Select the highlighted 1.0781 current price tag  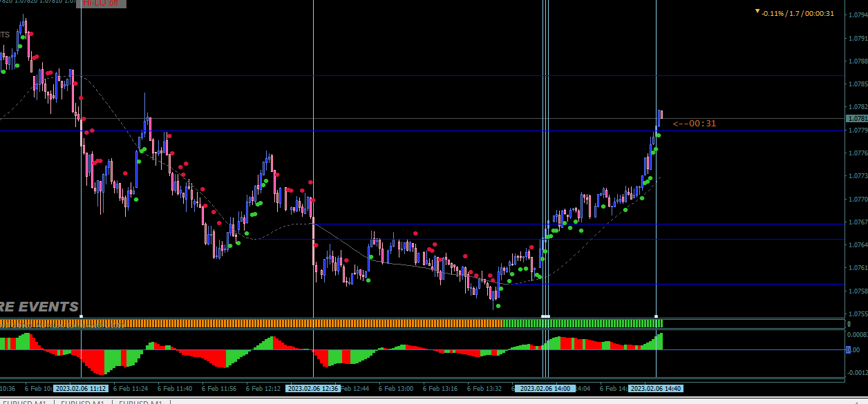[x=856, y=119]
